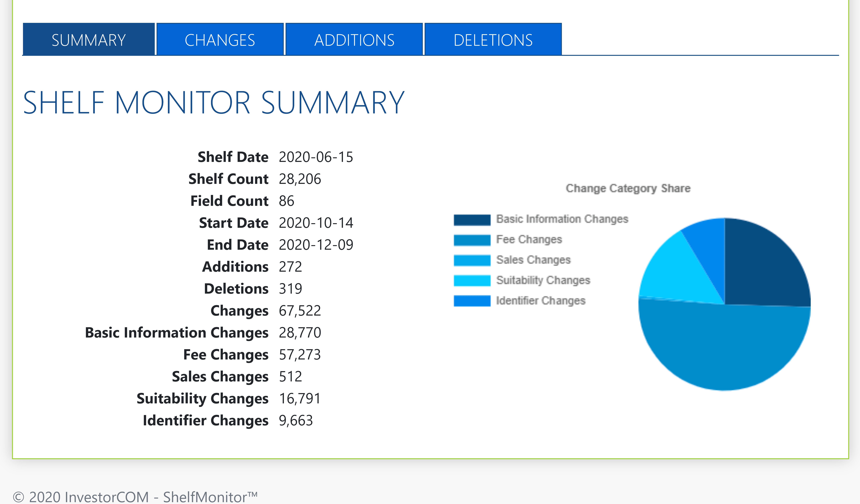Click the Identifier Changes value 9,663

pos(296,420)
